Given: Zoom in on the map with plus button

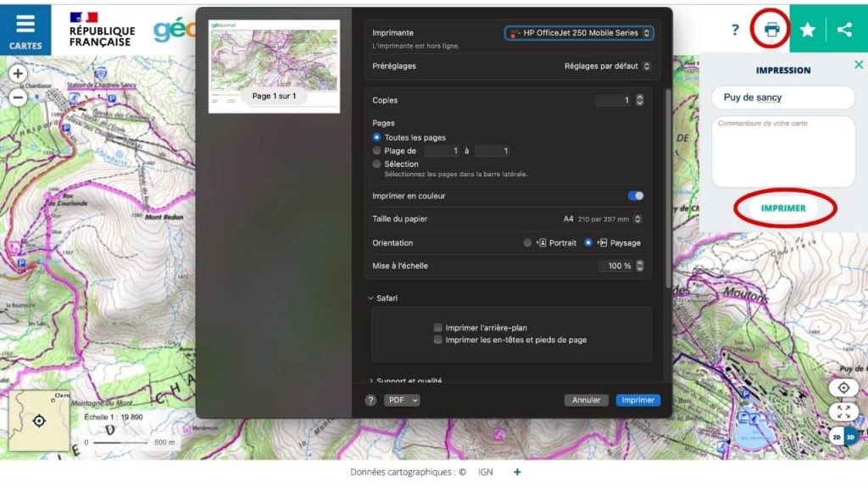Looking at the screenshot, I should click(18, 74).
